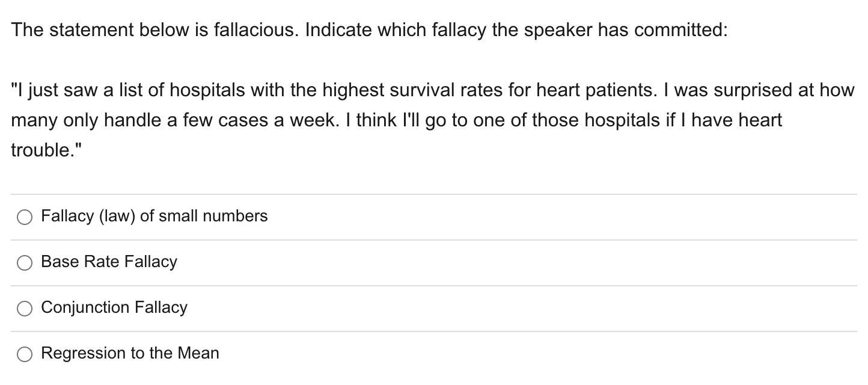Click the word "trouble." ending the quote
868x385 pixels.
tap(46, 150)
